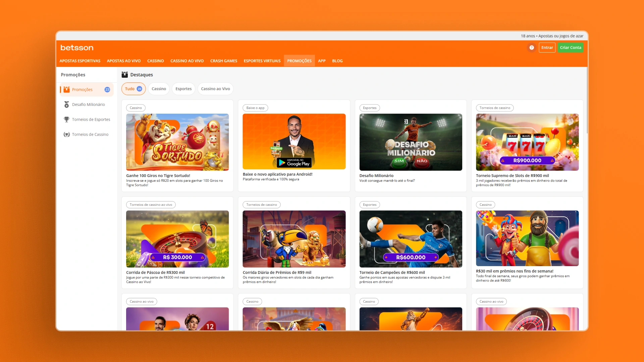Open the Blog menu item
This screenshot has height=362, width=644.
[337, 61]
